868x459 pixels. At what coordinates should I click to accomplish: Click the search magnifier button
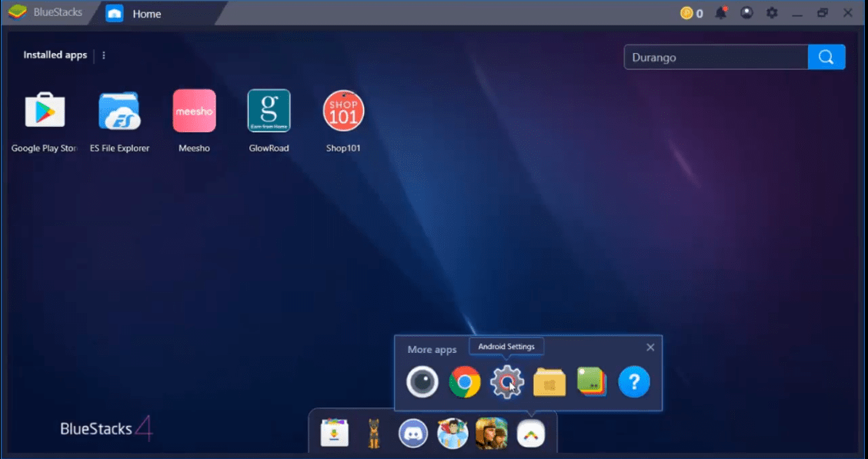[826, 57]
